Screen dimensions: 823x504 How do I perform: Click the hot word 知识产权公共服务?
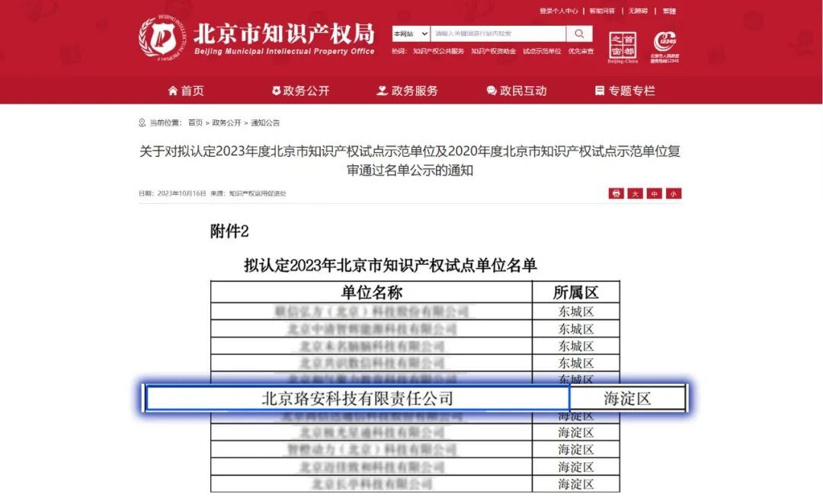pyautogui.click(x=438, y=52)
